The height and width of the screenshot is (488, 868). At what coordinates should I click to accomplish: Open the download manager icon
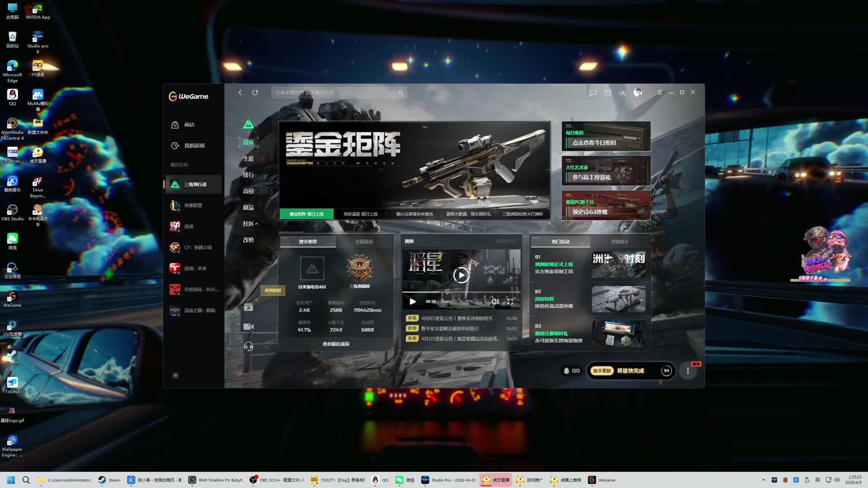coord(623,93)
